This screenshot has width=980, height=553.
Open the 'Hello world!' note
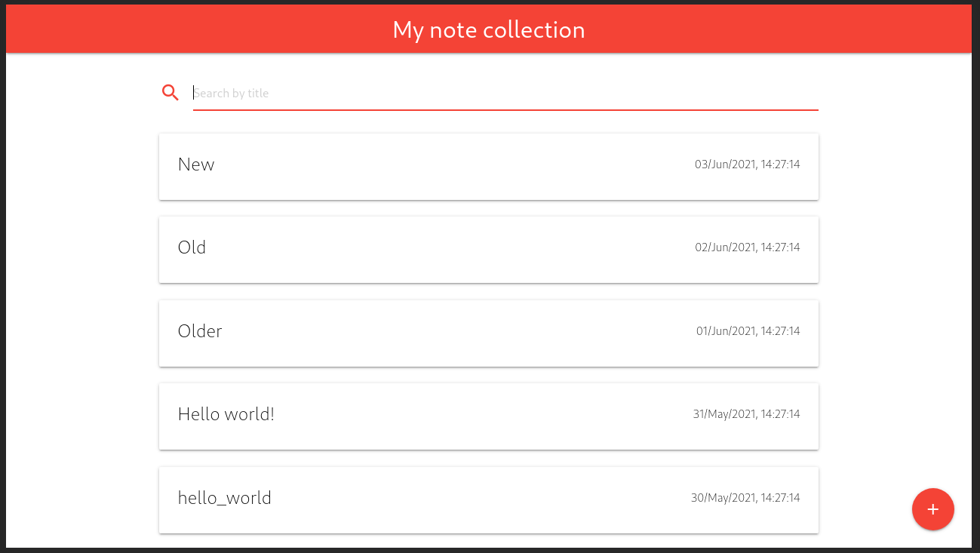tap(489, 416)
